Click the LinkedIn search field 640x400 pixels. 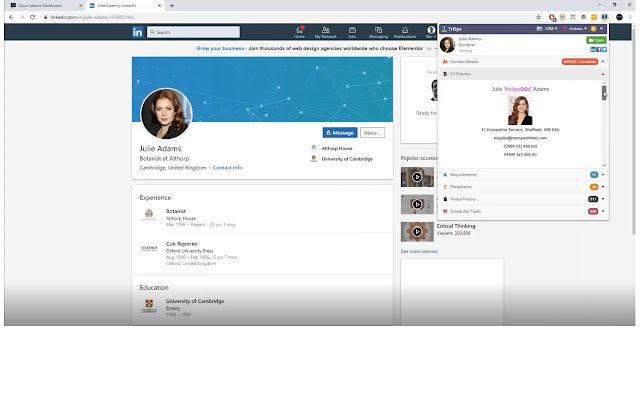(x=193, y=32)
